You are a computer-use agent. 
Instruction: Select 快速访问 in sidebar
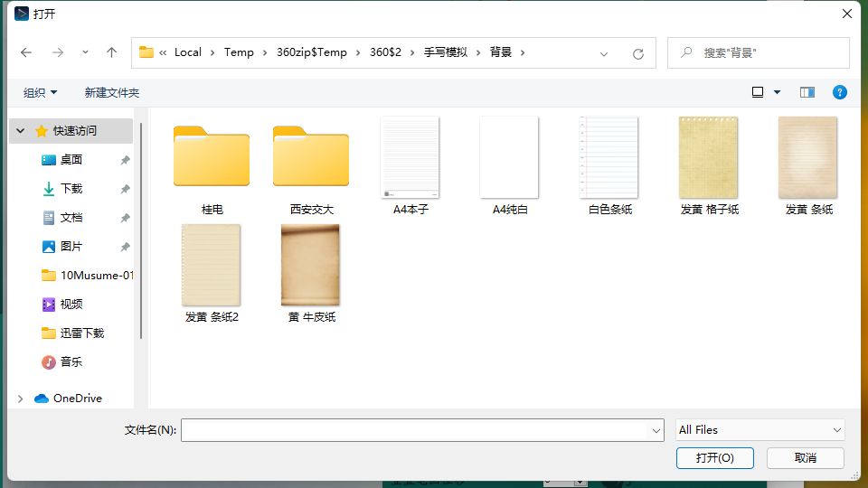click(71, 131)
